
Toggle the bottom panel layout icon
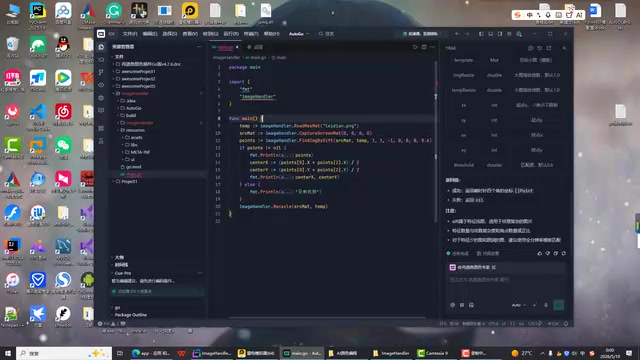[x=491, y=34]
